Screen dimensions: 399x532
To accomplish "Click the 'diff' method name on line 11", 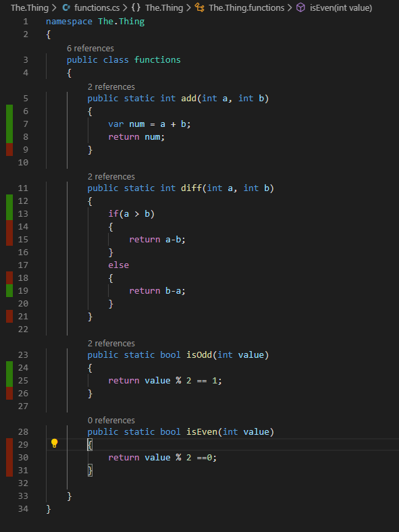I will [x=191, y=188].
